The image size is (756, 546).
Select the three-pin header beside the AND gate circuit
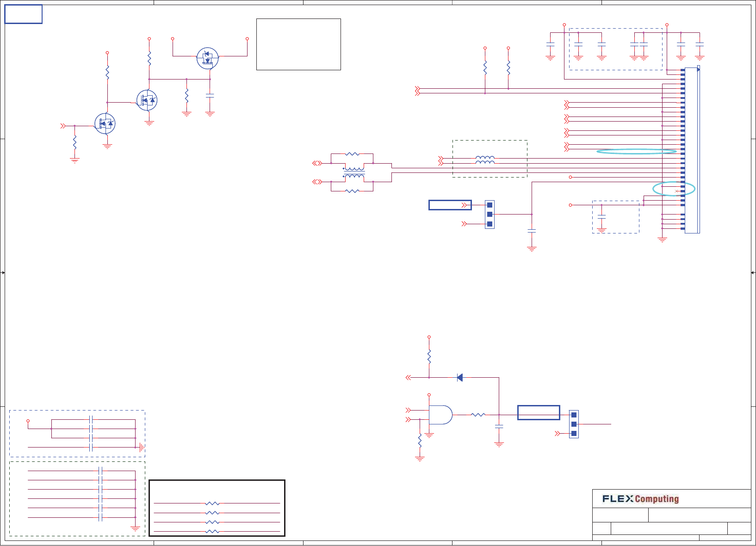tap(574, 424)
